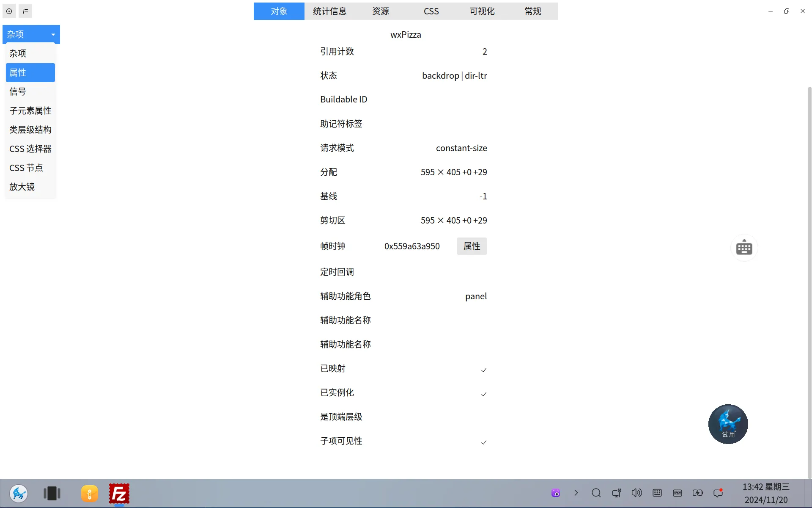Image resolution: width=812 pixels, height=508 pixels.
Task: Click the volume speaker tray icon
Action: click(636, 493)
